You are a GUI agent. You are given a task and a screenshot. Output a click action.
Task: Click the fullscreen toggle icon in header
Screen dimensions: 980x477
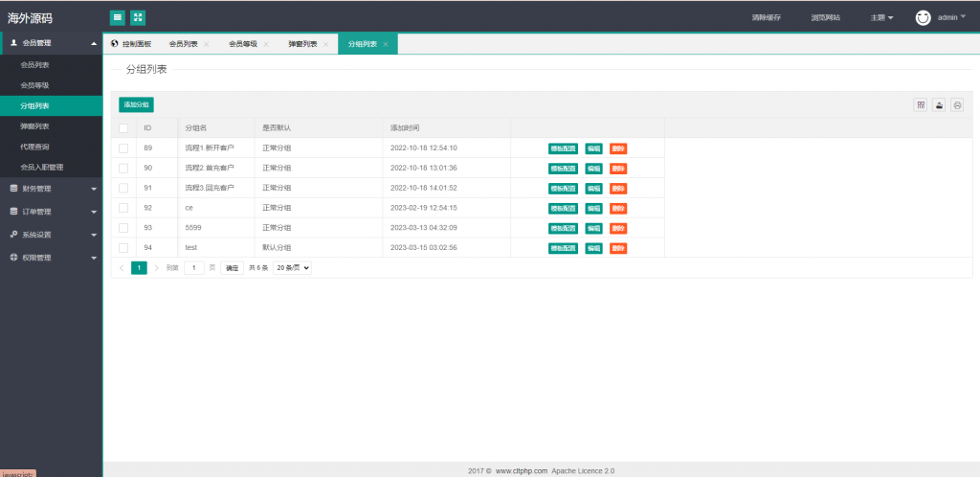pyautogui.click(x=138, y=17)
